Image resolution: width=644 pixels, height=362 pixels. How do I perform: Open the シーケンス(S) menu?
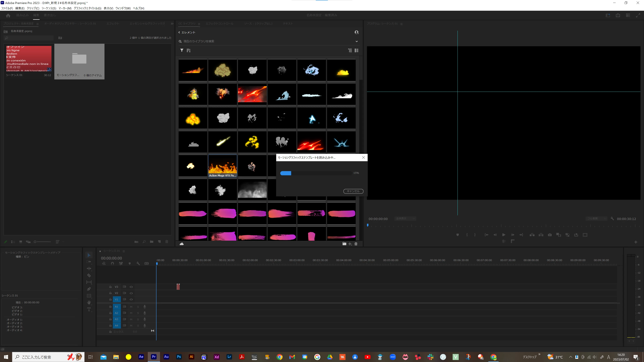49,8
